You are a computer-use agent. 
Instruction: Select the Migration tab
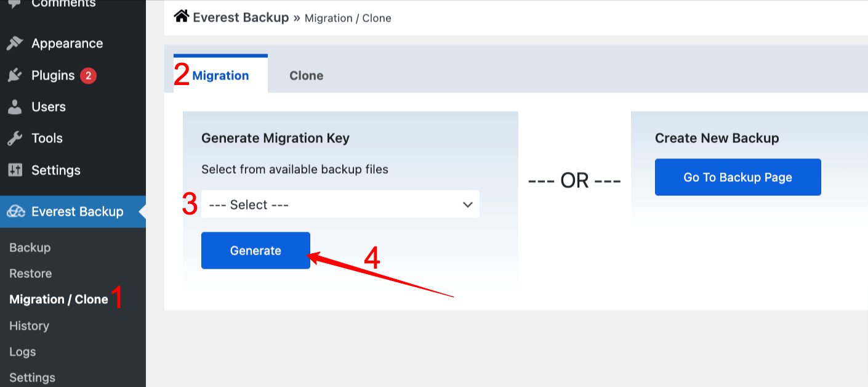click(220, 75)
